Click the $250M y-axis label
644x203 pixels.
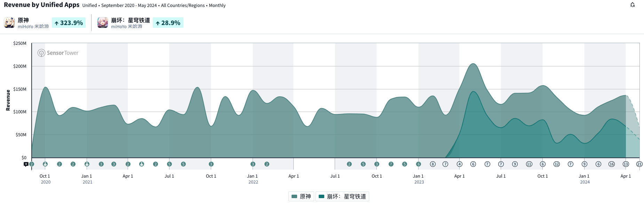pos(20,43)
